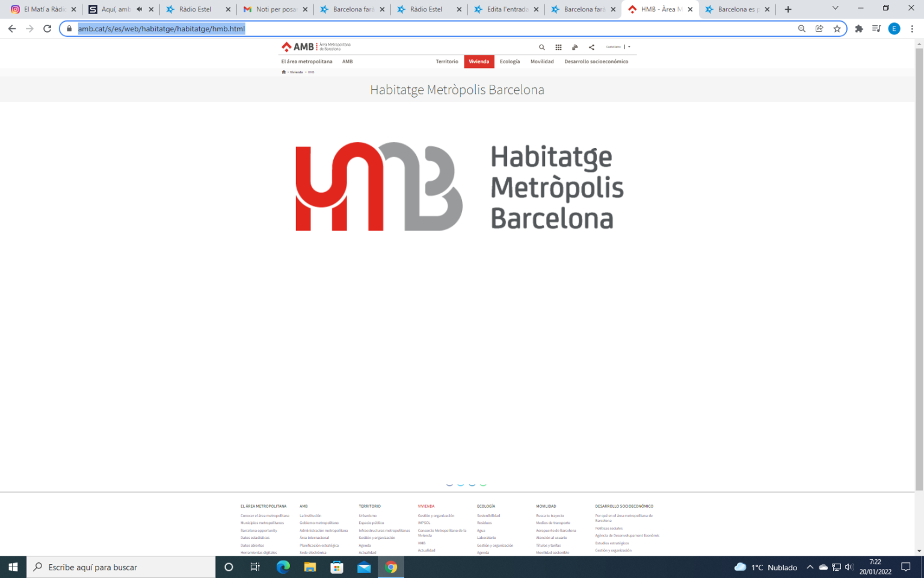Image resolution: width=924 pixels, height=578 pixels.
Task: Open the Chrome tab search chevron
Action: 835,8
